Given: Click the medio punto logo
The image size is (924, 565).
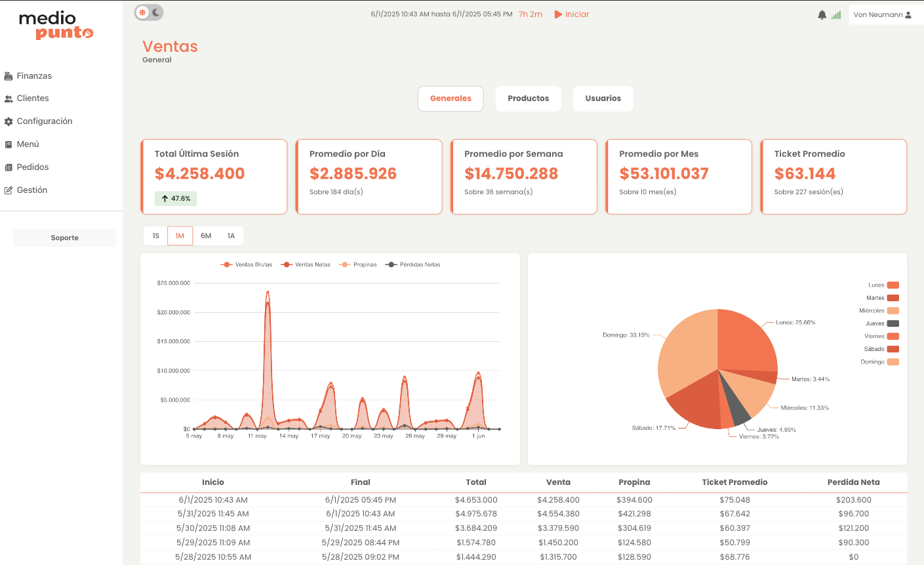Looking at the screenshot, I should tap(56, 26).
